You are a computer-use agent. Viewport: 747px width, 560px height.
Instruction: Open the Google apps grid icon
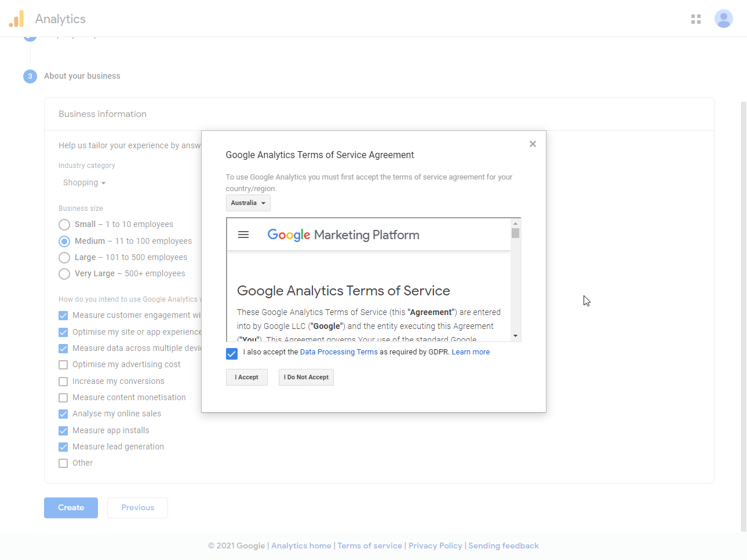[696, 19]
